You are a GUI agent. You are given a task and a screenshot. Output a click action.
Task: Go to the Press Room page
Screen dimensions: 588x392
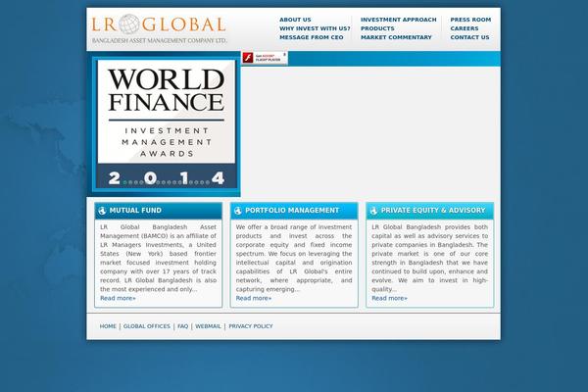[x=470, y=20]
